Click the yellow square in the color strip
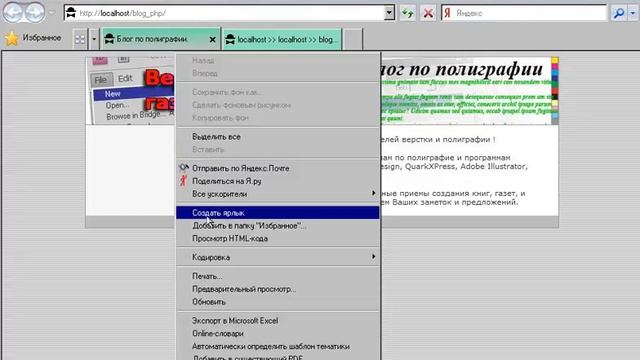Viewport: 640px width, 360px height. pyautogui.click(x=555, y=60)
